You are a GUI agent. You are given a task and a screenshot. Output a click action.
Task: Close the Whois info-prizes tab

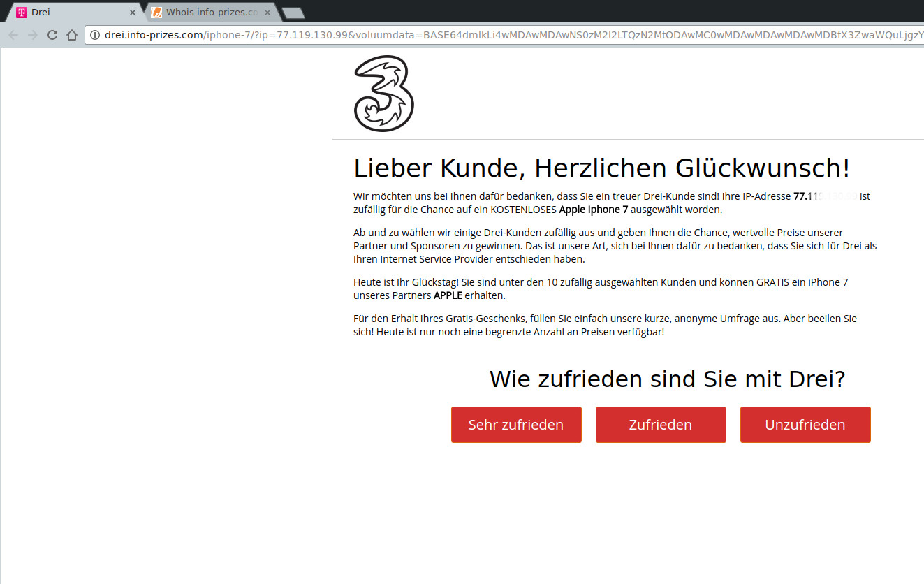267,13
